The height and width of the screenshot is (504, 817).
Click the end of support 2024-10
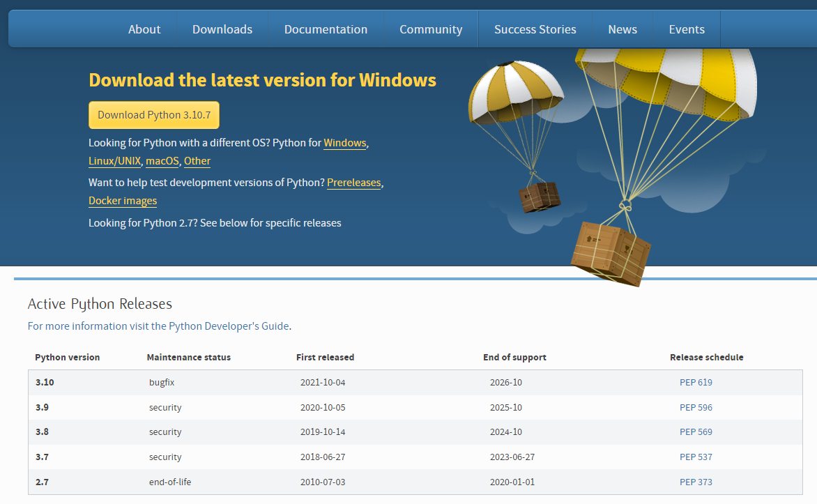(x=506, y=432)
